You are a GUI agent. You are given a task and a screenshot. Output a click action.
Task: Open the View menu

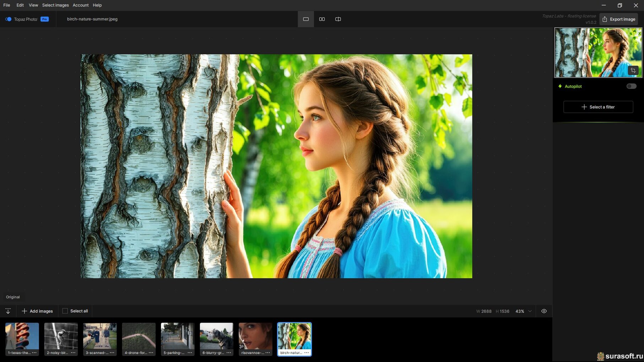[33, 5]
